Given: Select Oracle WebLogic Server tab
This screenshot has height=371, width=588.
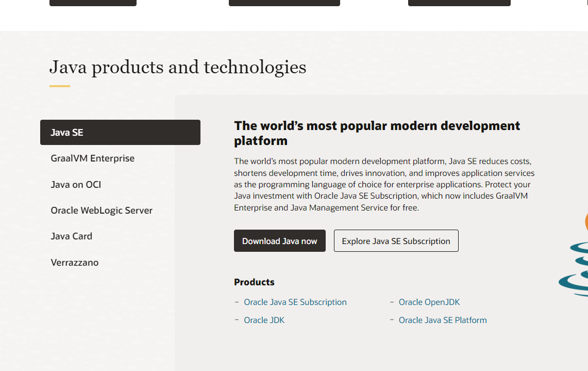Looking at the screenshot, I should point(102,211).
